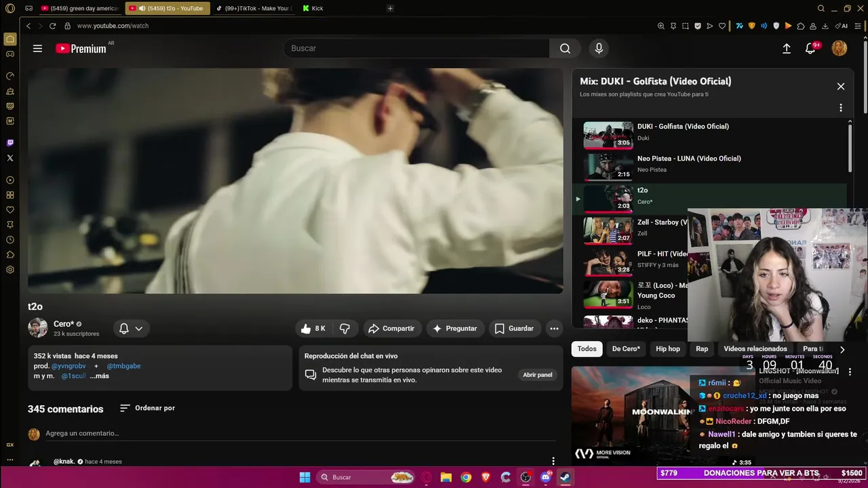Viewport: 868px width, 488px height.
Task: Switch to the TikTok browser tab
Action: 254,9
